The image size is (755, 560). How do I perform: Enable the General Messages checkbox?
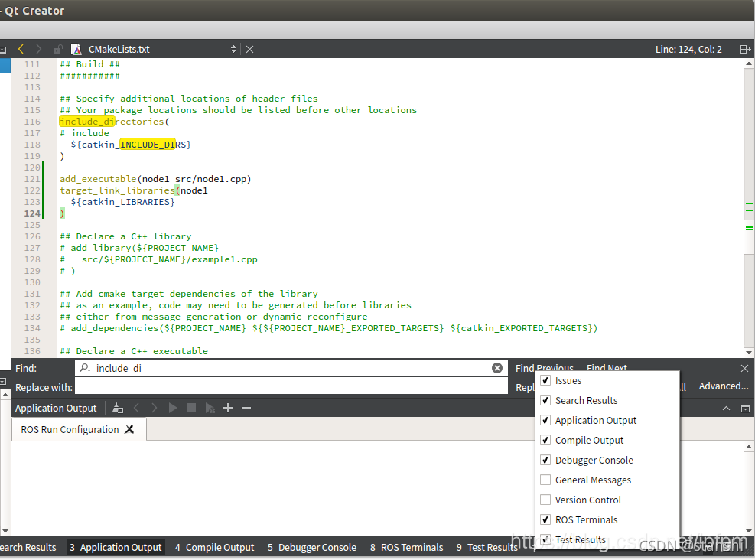(x=545, y=480)
